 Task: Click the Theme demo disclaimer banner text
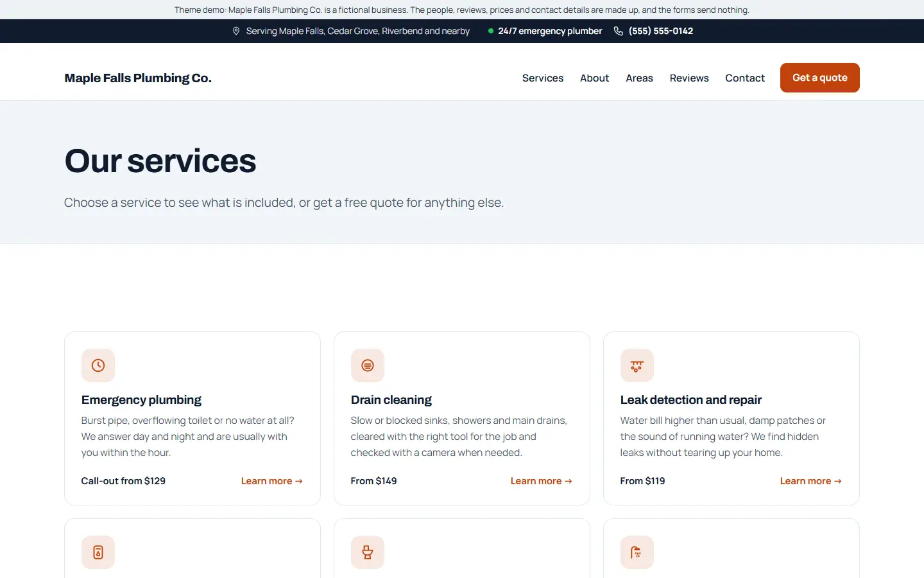coord(462,10)
